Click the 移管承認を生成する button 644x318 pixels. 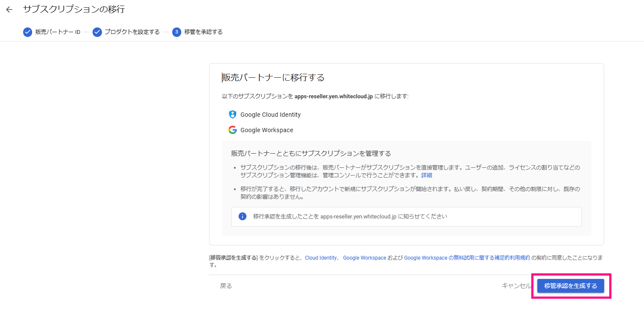[571, 286]
